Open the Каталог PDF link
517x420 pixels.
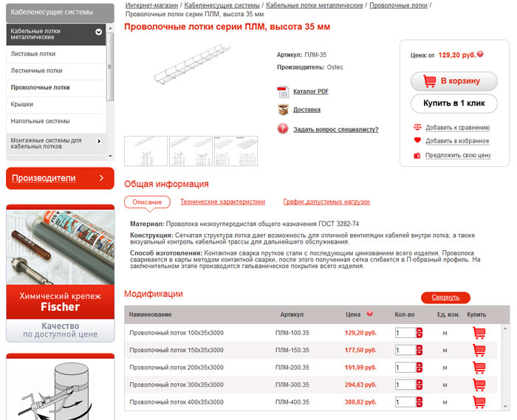click(311, 92)
